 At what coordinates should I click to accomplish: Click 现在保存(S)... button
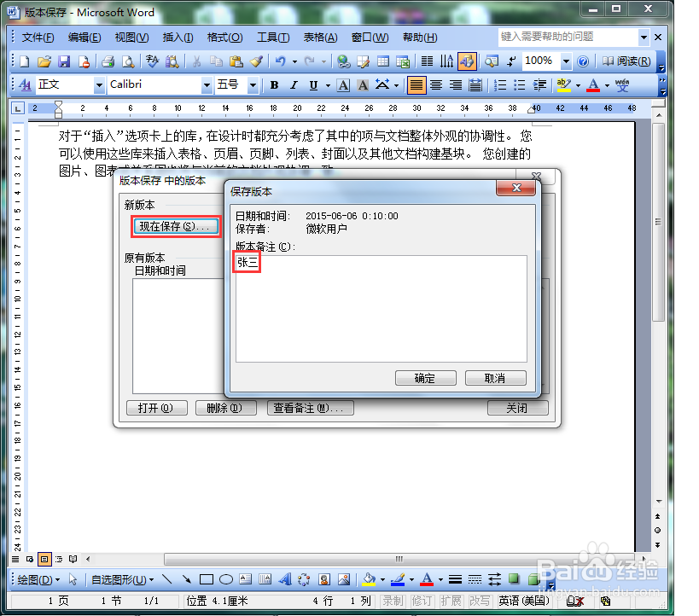[176, 226]
